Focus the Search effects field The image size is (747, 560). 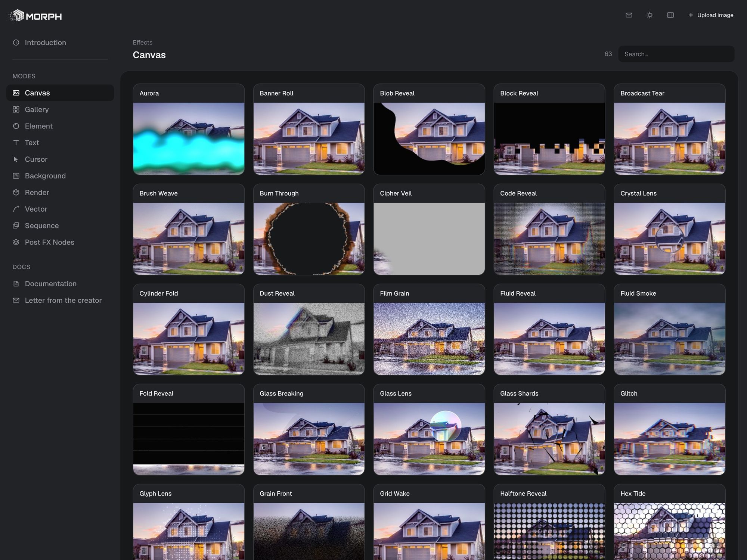[676, 54]
